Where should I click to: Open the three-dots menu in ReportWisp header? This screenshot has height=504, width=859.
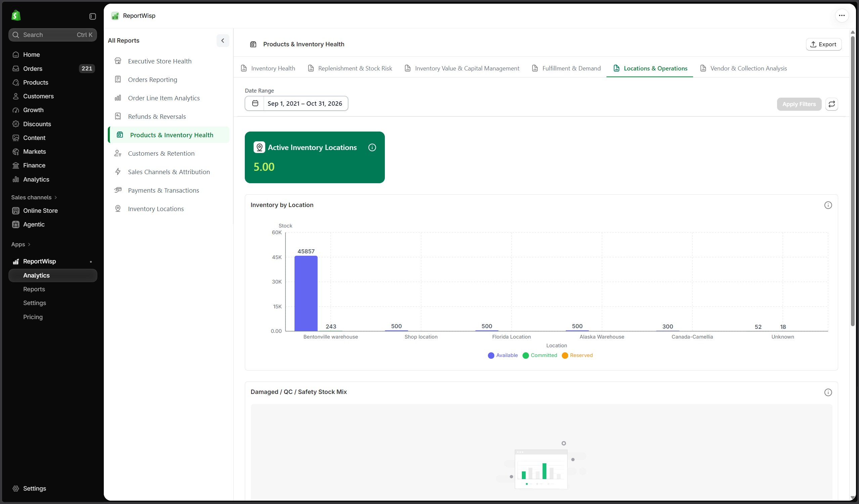pyautogui.click(x=842, y=15)
